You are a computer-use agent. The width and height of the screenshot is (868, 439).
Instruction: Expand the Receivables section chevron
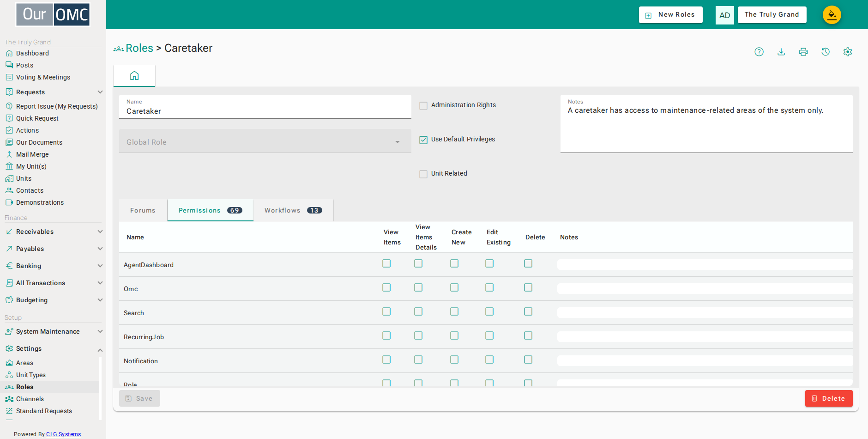[100, 232]
